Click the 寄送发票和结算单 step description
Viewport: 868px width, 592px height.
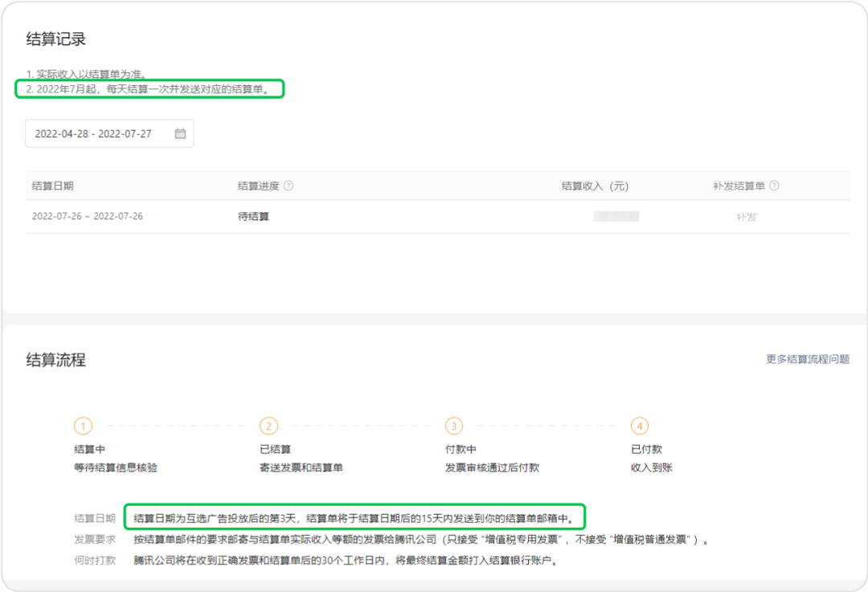coord(301,468)
